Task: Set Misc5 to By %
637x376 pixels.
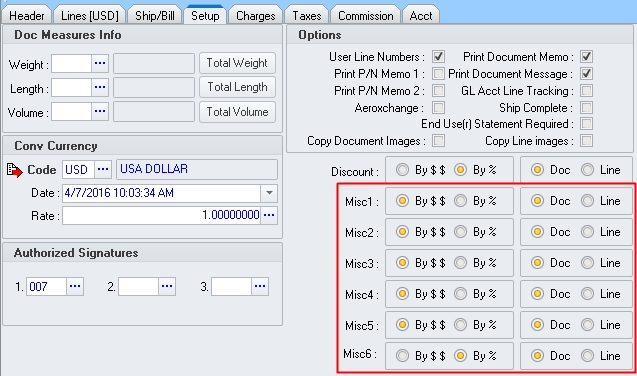Action: point(460,324)
